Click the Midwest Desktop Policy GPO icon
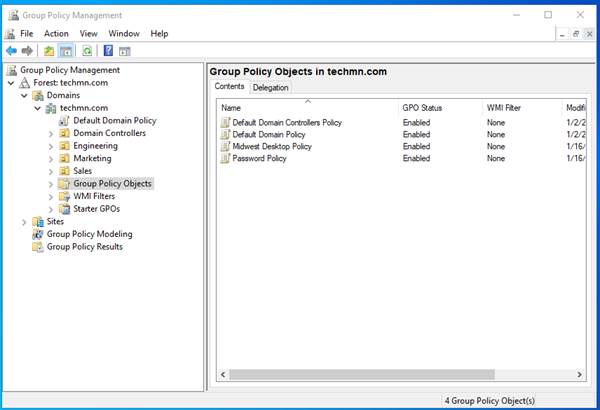 click(225, 146)
